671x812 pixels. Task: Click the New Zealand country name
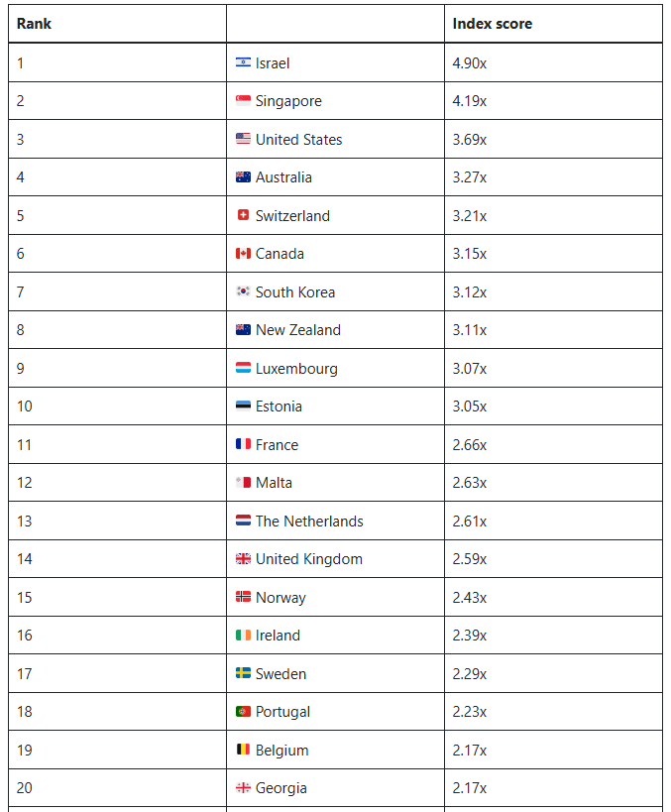[297, 330]
